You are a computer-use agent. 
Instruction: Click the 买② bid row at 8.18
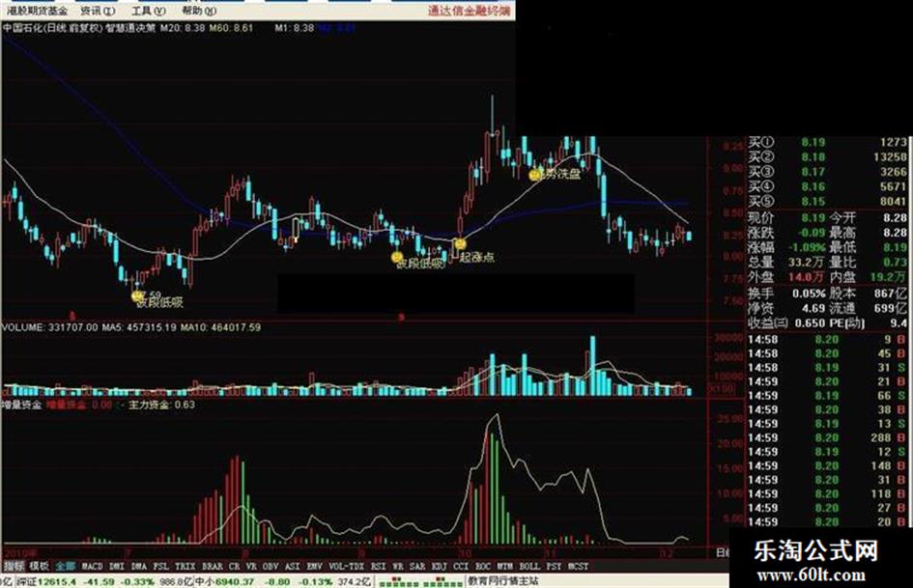(x=827, y=156)
